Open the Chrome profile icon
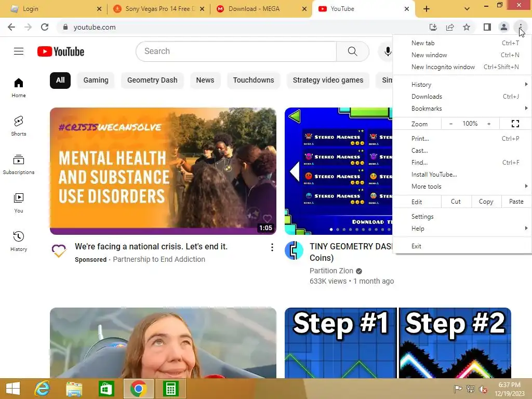This screenshot has height=399, width=532. [504, 27]
